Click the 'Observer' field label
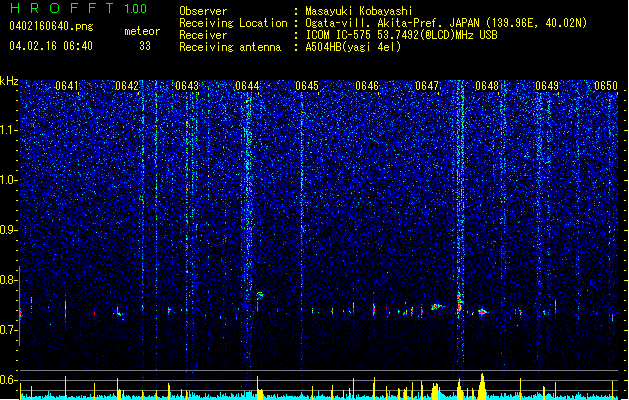Screen dimensions: 629x400 [x=203, y=11]
